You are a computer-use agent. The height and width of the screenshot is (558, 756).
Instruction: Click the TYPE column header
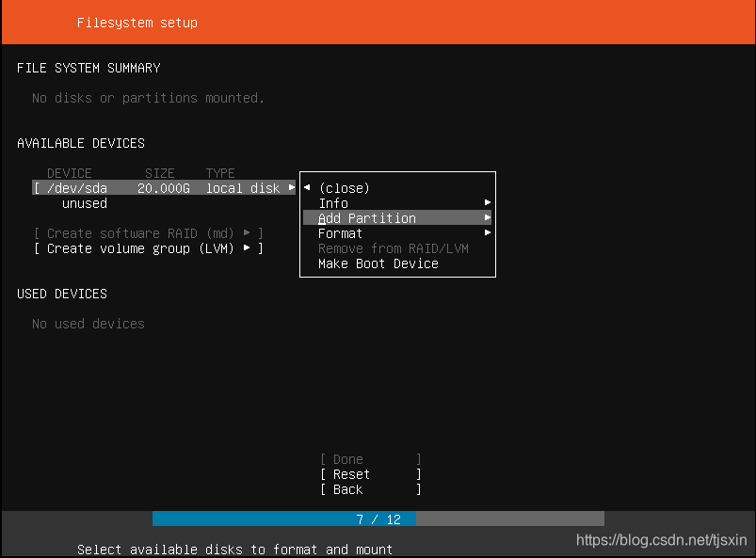pos(220,173)
